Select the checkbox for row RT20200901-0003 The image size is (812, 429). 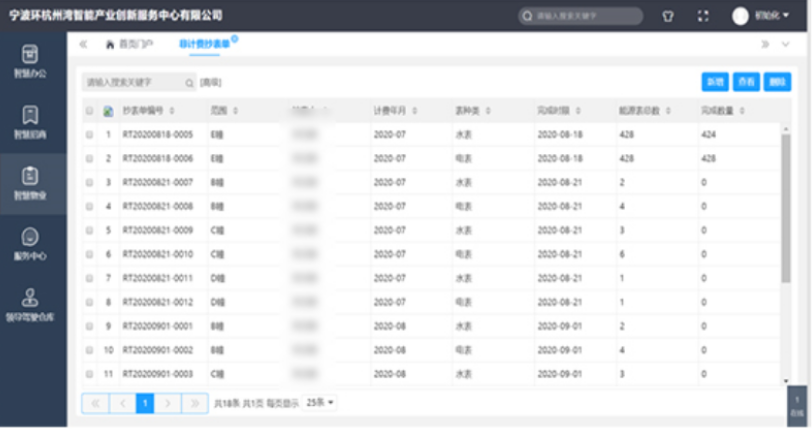[x=90, y=374]
